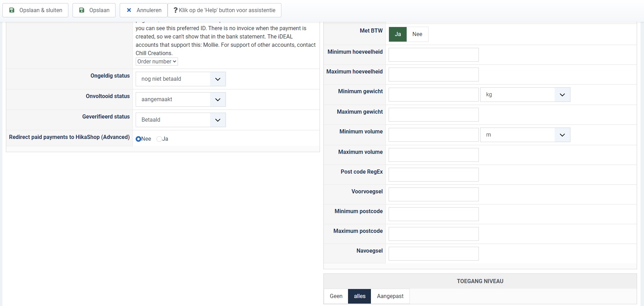Image resolution: width=644 pixels, height=306 pixels.
Task: Open the Onvoltooid status dropdown
Action: pyautogui.click(x=180, y=99)
